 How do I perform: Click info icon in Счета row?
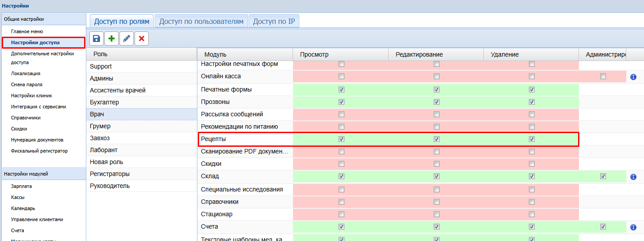pyautogui.click(x=633, y=227)
